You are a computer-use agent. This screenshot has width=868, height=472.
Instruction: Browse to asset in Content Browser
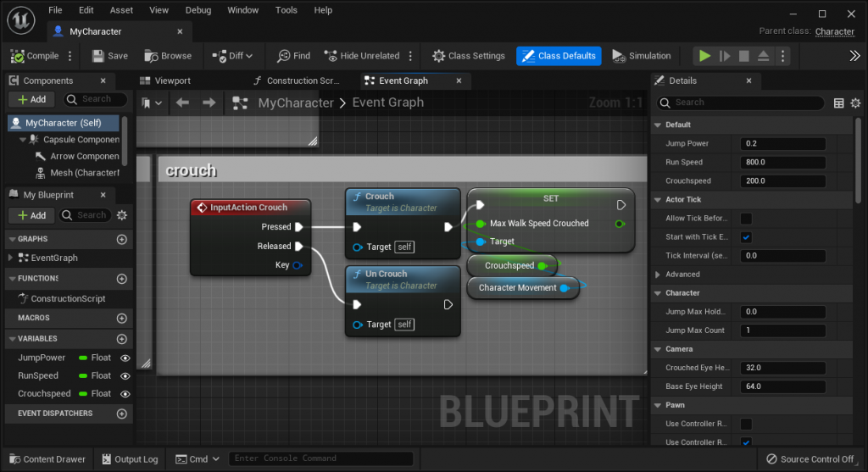168,56
